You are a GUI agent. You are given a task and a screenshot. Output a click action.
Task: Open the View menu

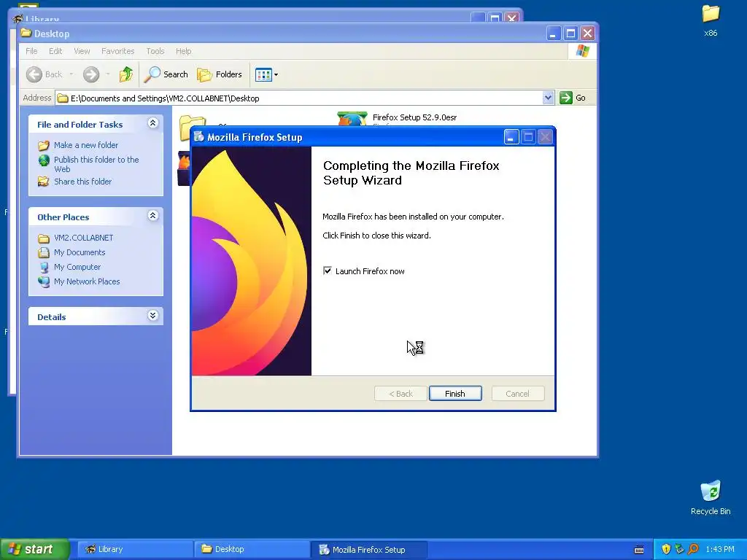pyautogui.click(x=82, y=51)
